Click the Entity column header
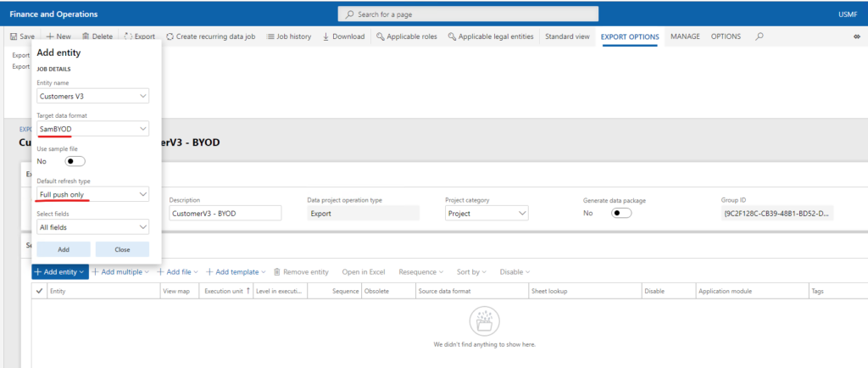 (x=103, y=291)
